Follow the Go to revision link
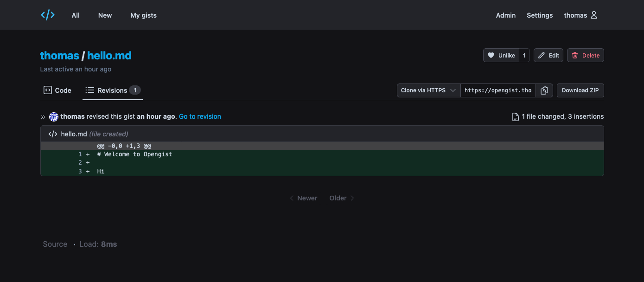 (x=200, y=116)
